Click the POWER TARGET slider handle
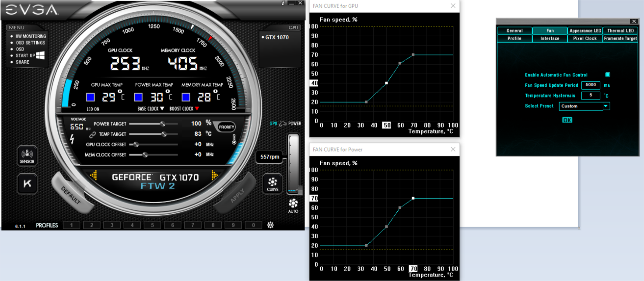The width and height of the screenshot is (644, 281). (163, 124)
